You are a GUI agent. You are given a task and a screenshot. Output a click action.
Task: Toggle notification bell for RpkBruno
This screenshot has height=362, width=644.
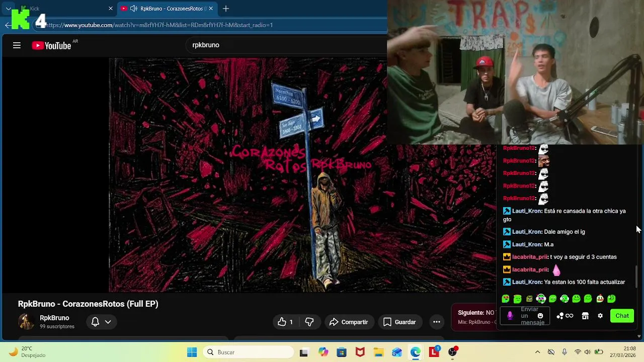pyautogui.click(x=95, y=322)
